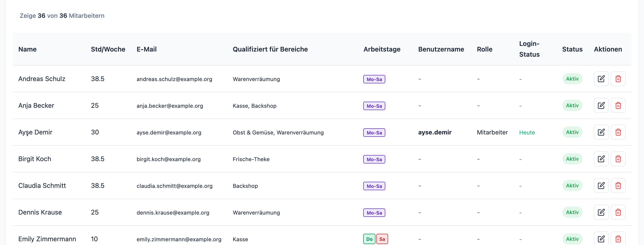Click the Mo-Sa badge for Ayşe Demir
This screenshot has width=644, height=245.
374,133
